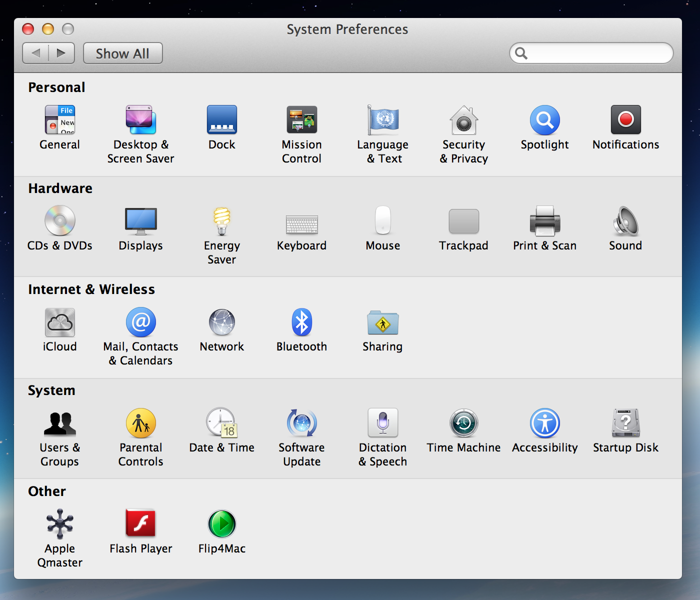700x600 pixels.
Task: Open Energy Saver preferences
Action: pyautogui.click(x=222, y=221)
